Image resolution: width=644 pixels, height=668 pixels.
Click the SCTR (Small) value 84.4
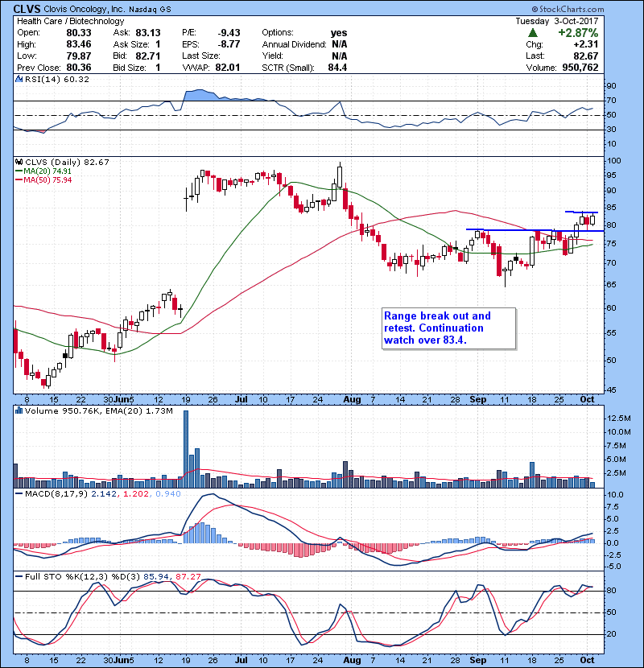tap(337, 68)
